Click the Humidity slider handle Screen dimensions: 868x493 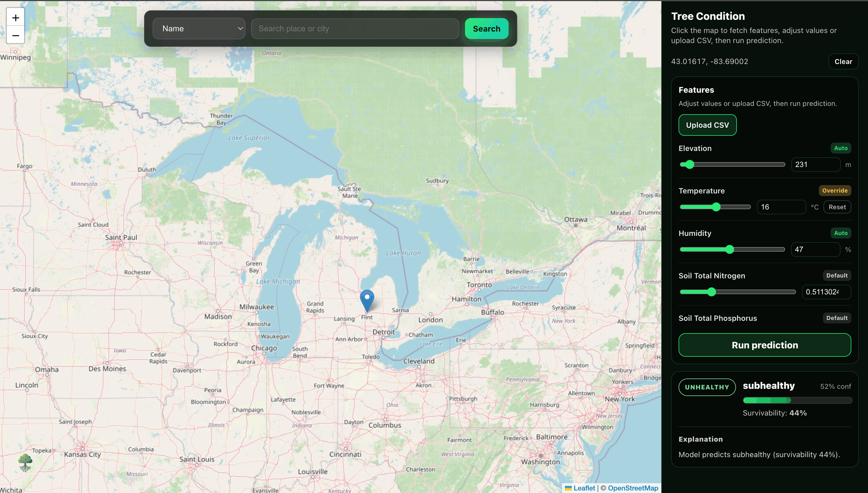tap(729, 250)
